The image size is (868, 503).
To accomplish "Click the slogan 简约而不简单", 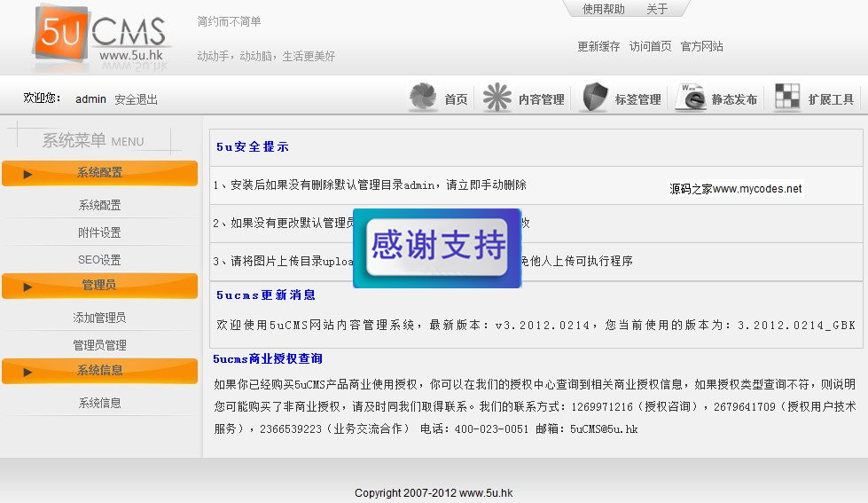I will [229, 21].
